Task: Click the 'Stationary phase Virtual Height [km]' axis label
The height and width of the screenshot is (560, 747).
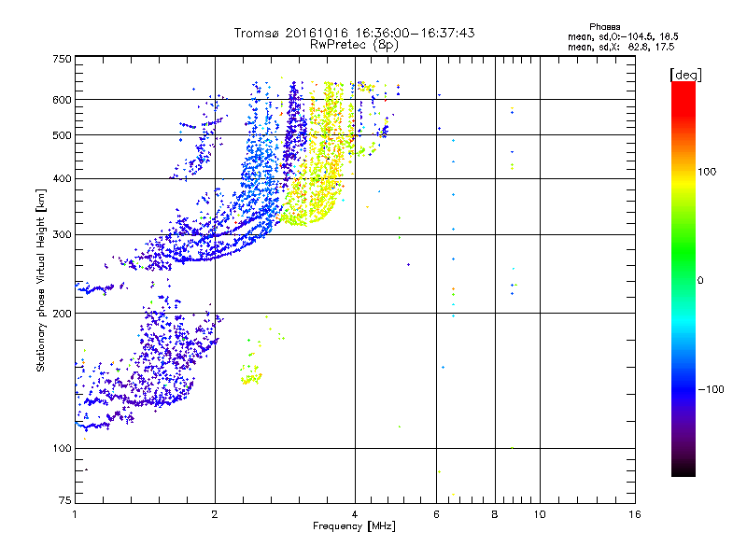Action: [x=41, y=280]
